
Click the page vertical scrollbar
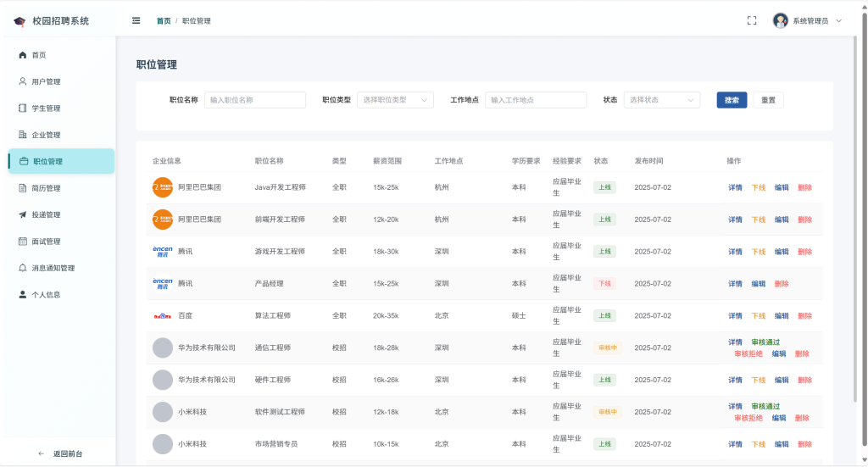pos(864,230)
